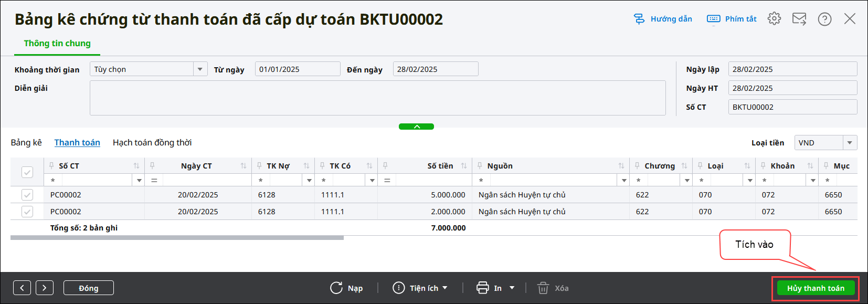Open the Tiện ích utilities menu

point(420,288)
